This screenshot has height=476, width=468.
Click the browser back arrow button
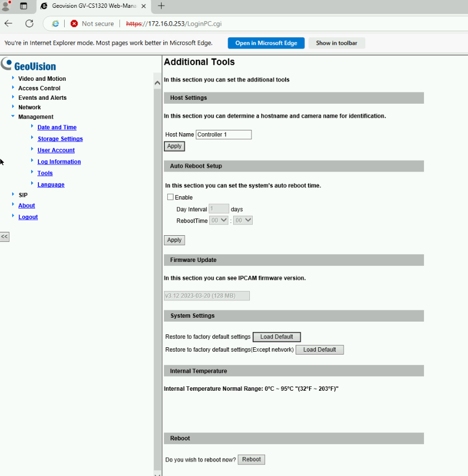click(x=8, y=23)
